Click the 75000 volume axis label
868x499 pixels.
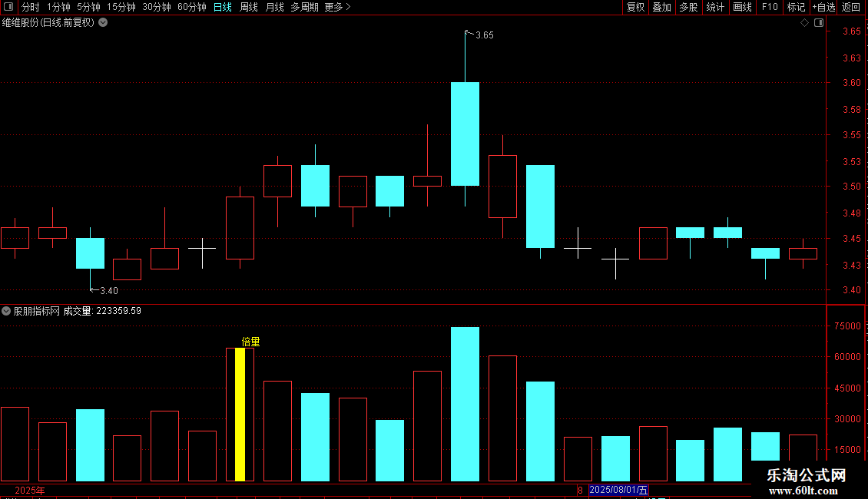coord(847,326)
